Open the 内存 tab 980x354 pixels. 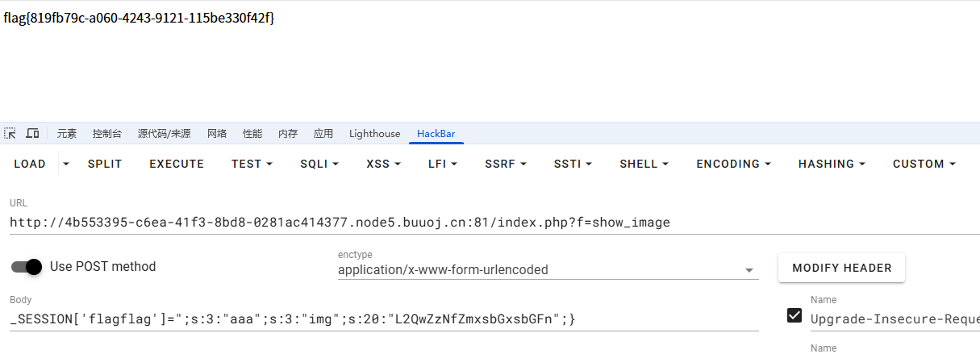[x=288, y=134]
